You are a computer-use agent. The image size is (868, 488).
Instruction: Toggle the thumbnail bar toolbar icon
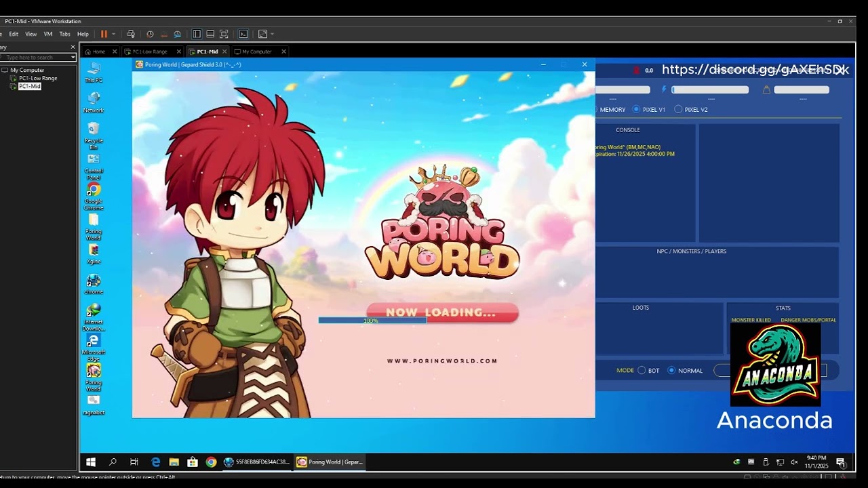210,34
